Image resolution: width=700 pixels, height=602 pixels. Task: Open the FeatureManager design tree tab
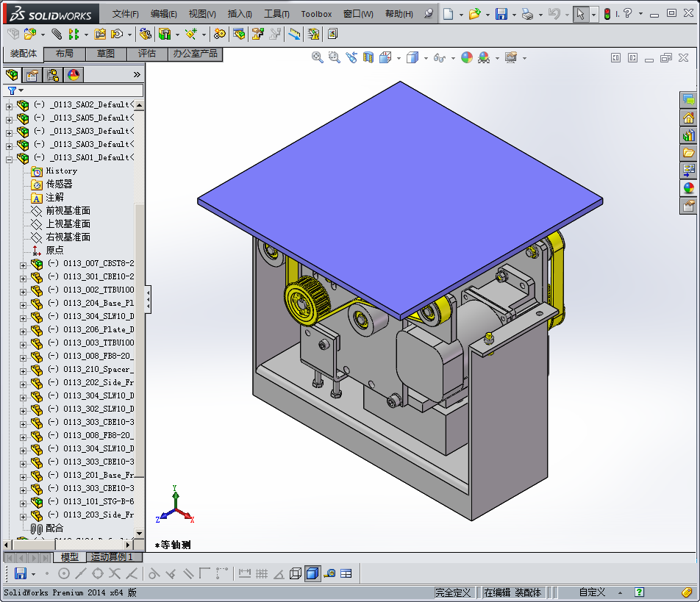click(12, 75)
